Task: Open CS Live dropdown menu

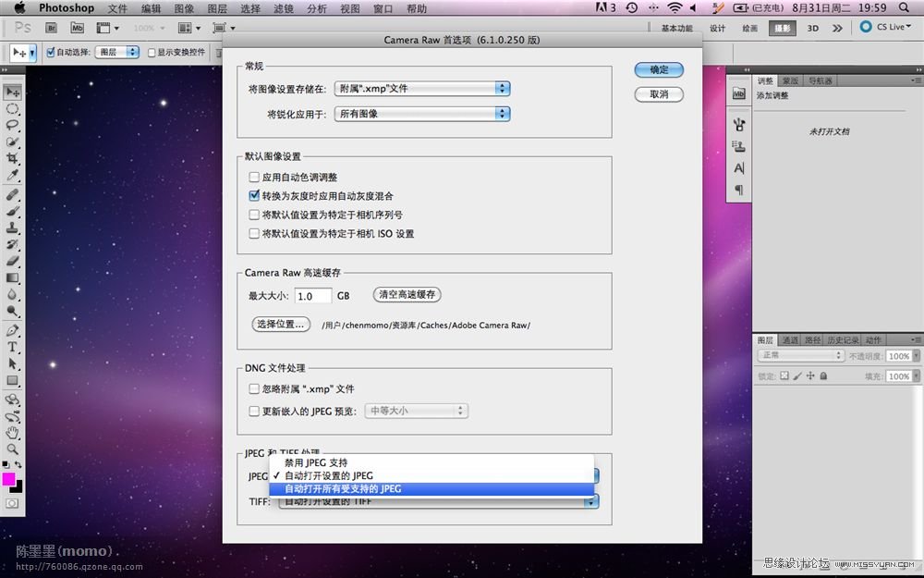Action: [886, 27]
